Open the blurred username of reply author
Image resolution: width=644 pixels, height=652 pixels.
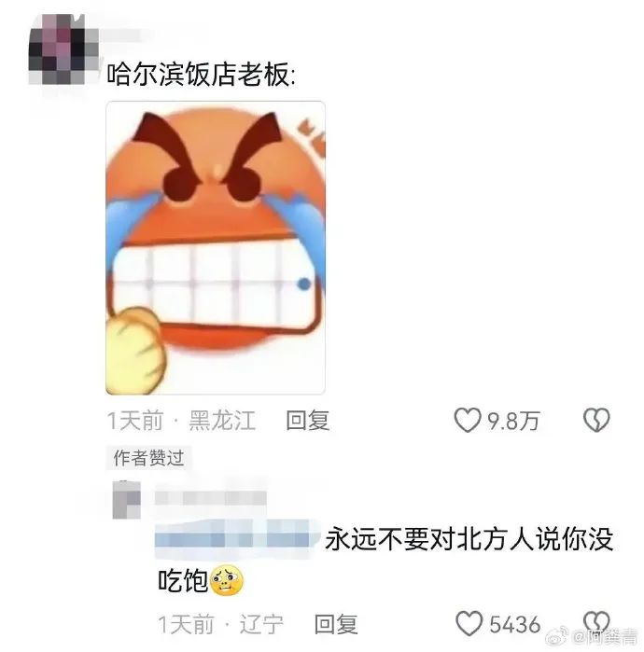point(211,498)
